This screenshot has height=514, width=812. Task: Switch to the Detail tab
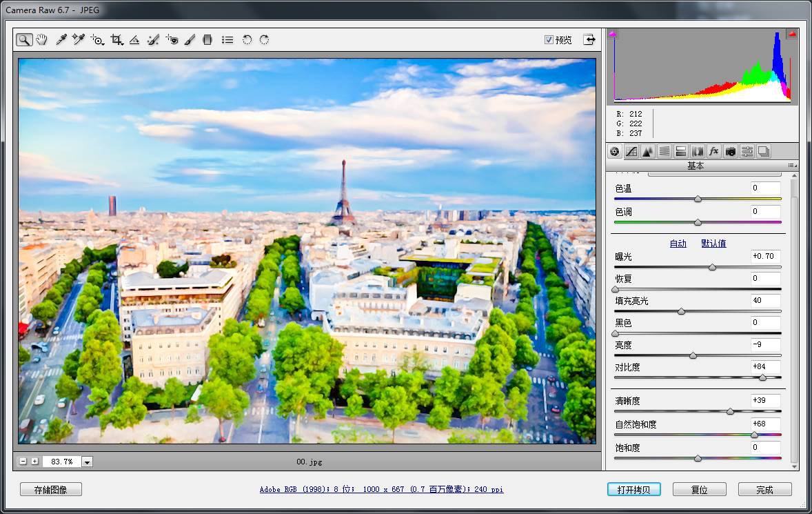coord(648,151)
